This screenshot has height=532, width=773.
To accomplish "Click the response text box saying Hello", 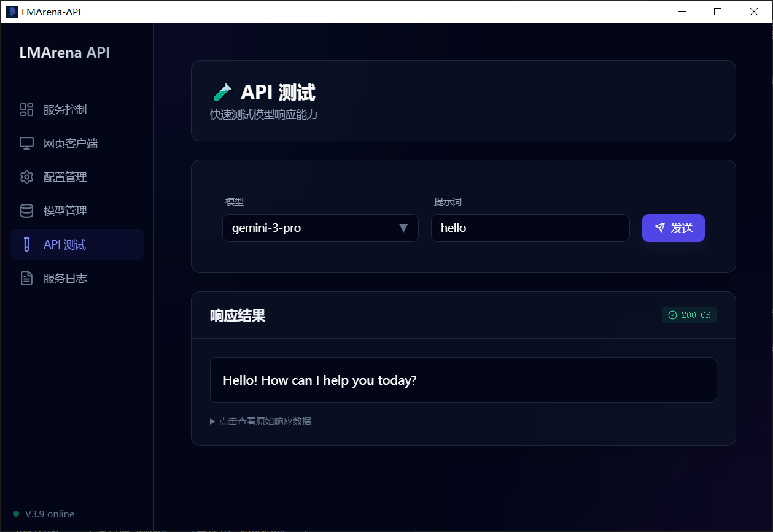I will click(x=463, y=380).
